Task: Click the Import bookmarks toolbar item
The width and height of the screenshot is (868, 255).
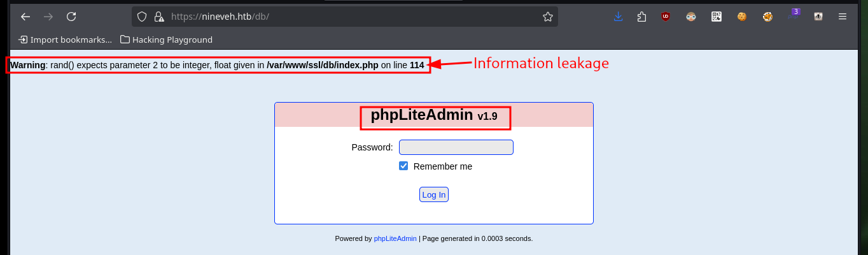Action: point(65,40)
